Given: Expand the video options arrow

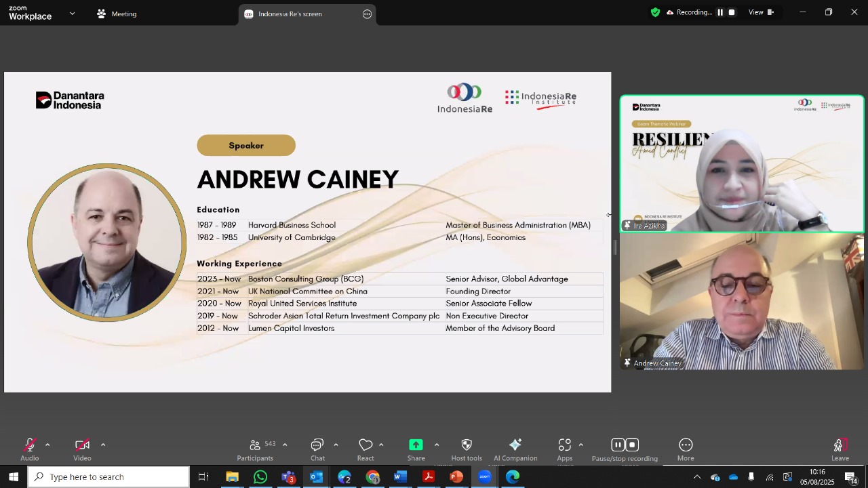Looking at the screenshot, I should click(103, 445).
